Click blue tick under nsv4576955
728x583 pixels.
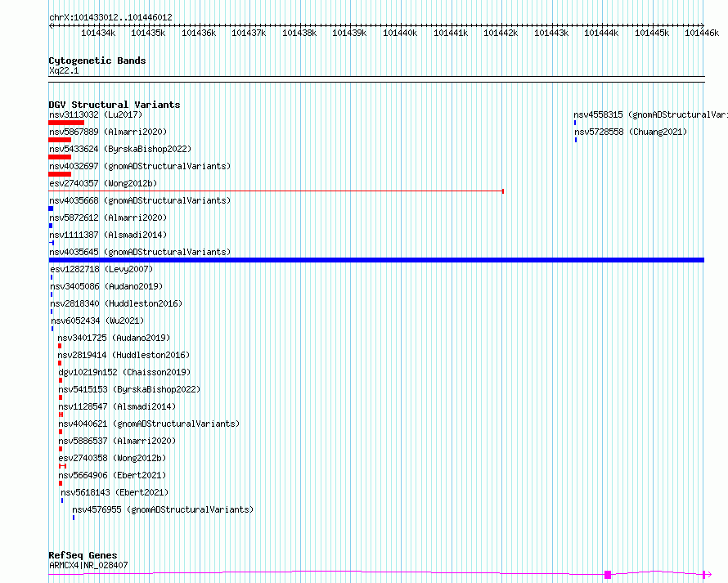click(74, 518)
